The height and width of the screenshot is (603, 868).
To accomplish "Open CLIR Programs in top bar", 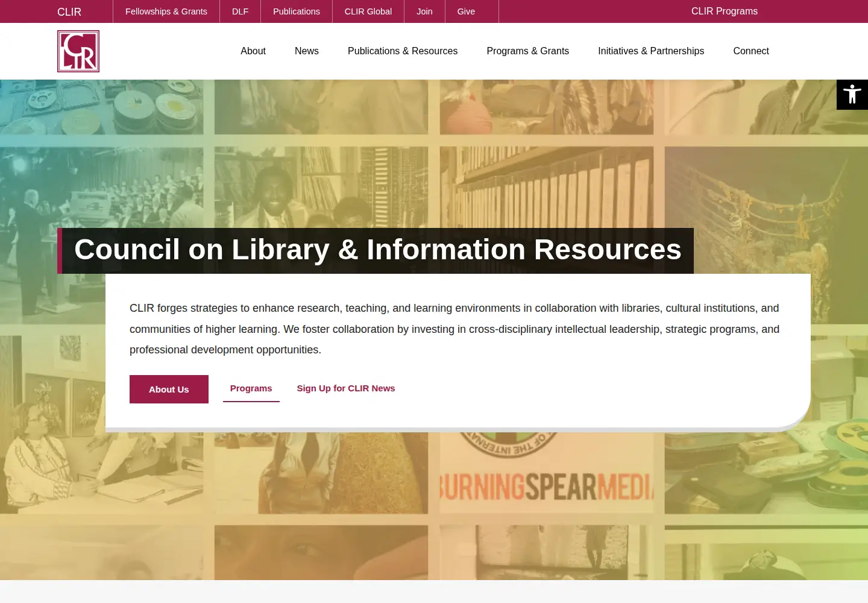I will coord(725,11).
